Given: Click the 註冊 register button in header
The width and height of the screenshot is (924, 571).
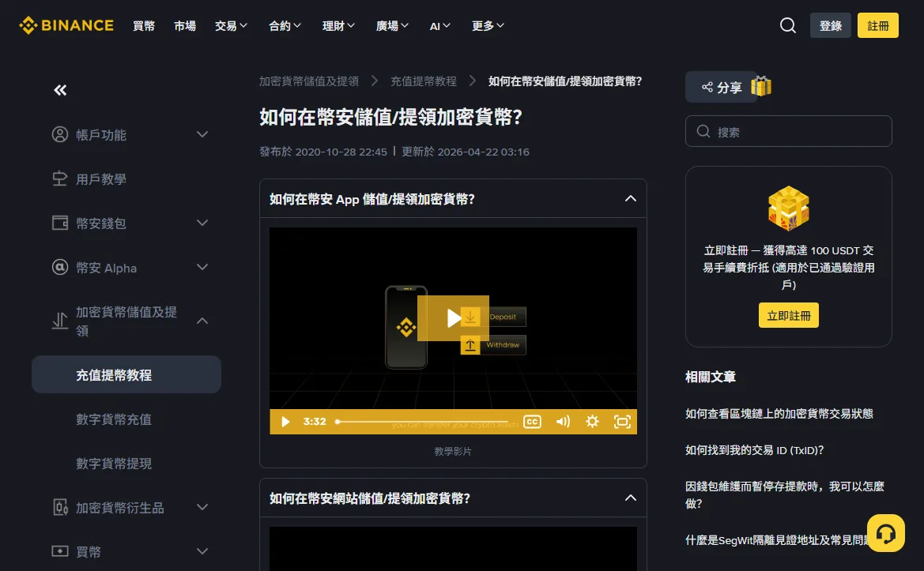Looking at the screenshot, I should coord(877,25).
